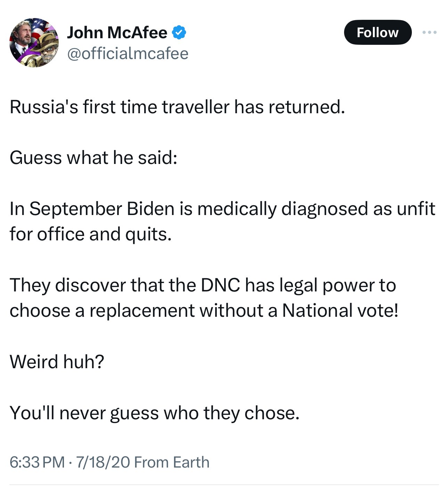Click the word "September" in the tweet
The height and width of the screenshot is (487, 448).
[x=76, y=209]
